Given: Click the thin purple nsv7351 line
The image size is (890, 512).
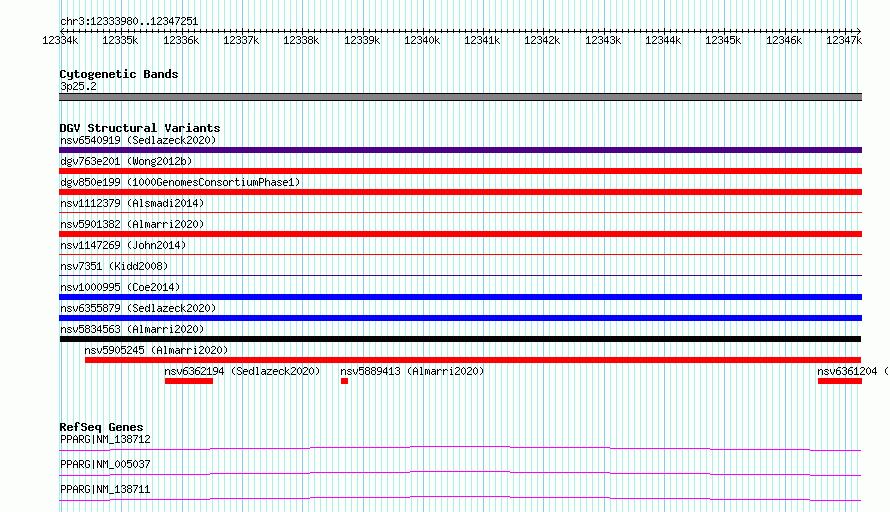Looking at the screenshot, I should (460, 275).
